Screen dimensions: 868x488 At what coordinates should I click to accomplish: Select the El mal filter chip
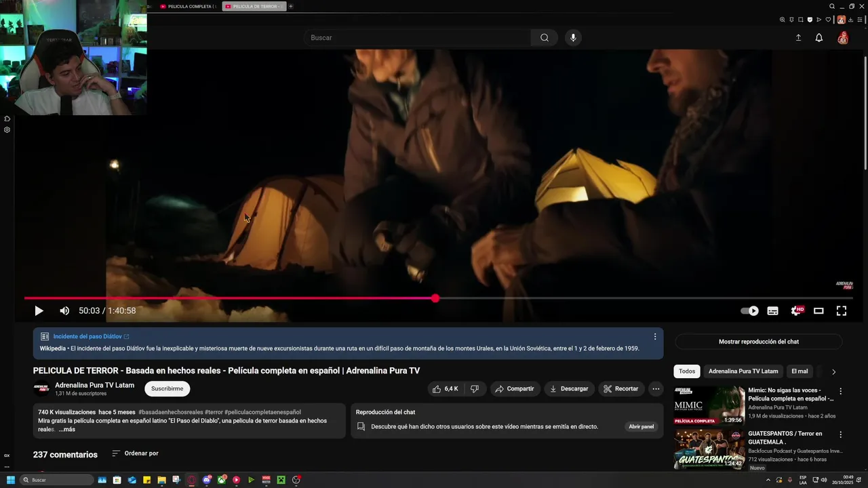coord(800,371)
